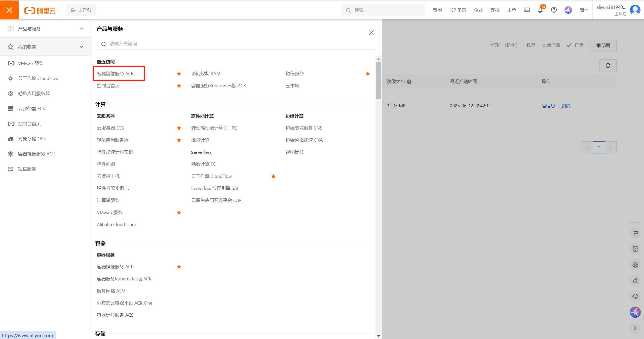
Task: Click scrollbar down arrow in products panel
Action: pyautogui.click(x=378, y=336)
